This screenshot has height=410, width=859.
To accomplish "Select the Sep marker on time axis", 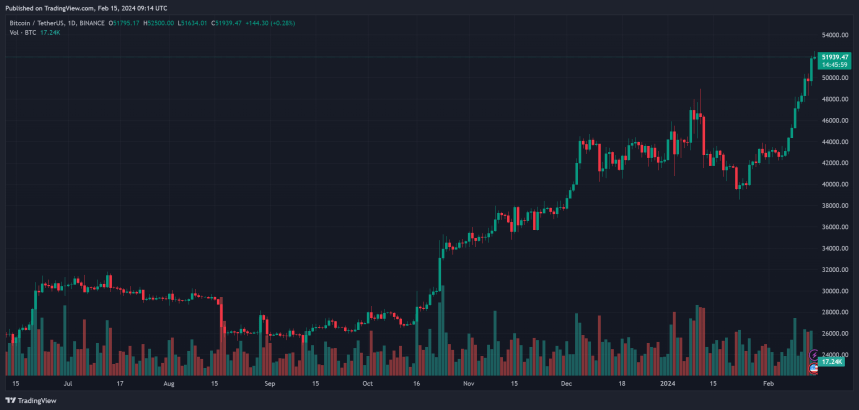I will (269, 383).
